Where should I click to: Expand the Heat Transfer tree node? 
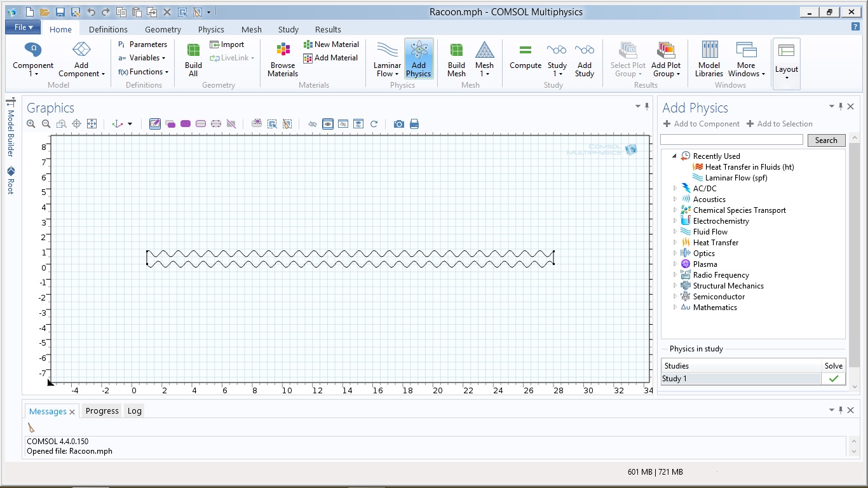pos(675,243)
